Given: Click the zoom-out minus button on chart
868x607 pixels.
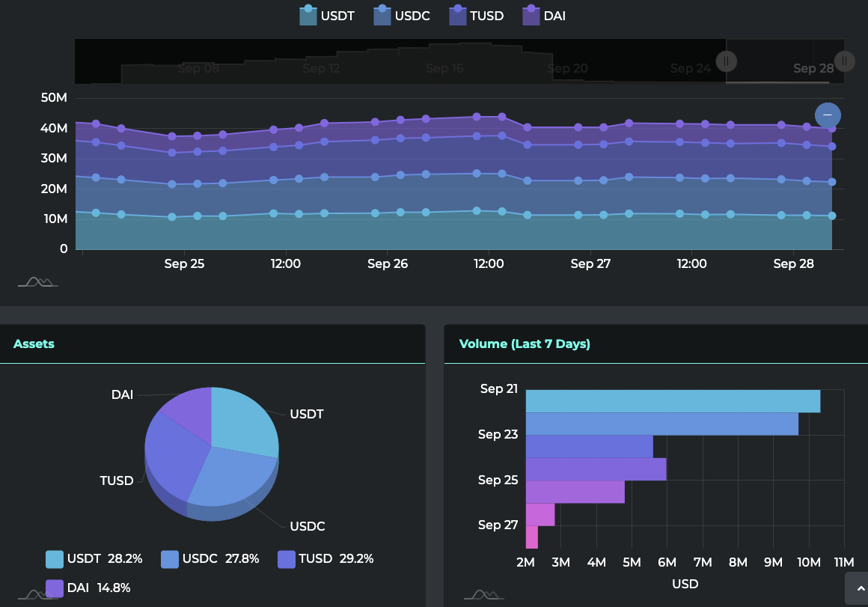Looking at the screenshot, I should click(828, 115).
